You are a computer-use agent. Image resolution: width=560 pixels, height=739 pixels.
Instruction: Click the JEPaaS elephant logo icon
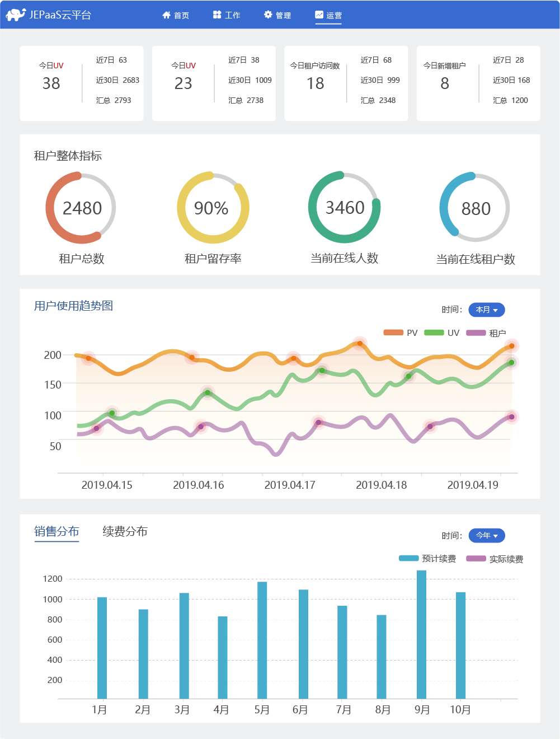[x=16, y=15]
